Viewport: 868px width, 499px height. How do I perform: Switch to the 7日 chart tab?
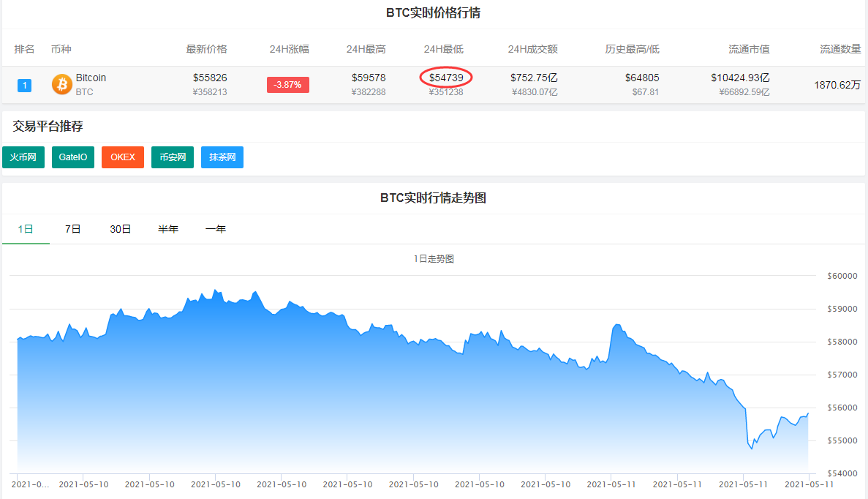[x=72, y=228]
